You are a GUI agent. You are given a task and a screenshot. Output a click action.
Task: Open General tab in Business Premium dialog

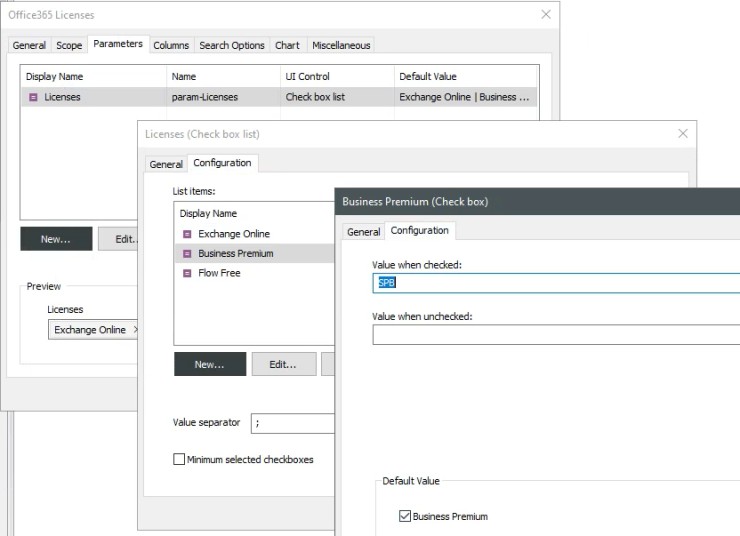[363, 232]
